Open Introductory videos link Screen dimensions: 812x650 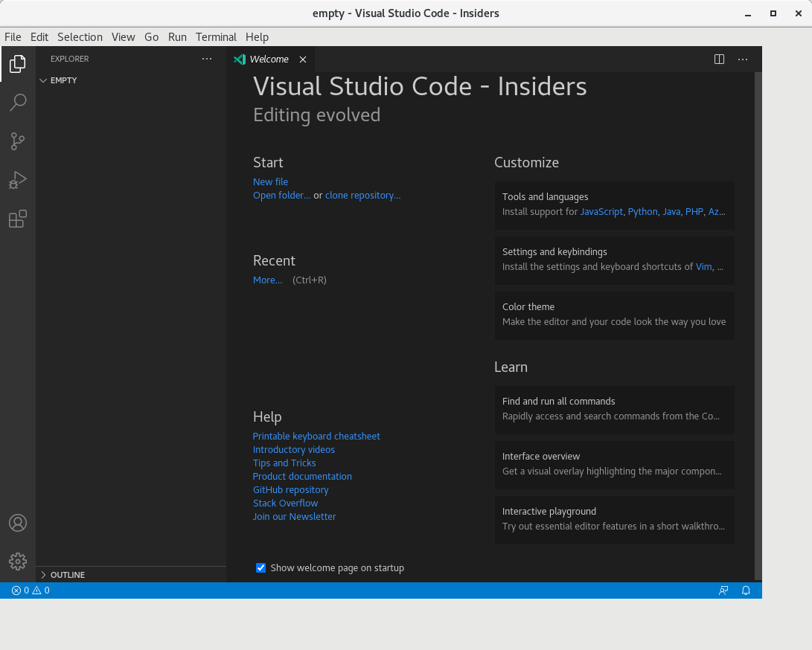click(x=294, y=450)
